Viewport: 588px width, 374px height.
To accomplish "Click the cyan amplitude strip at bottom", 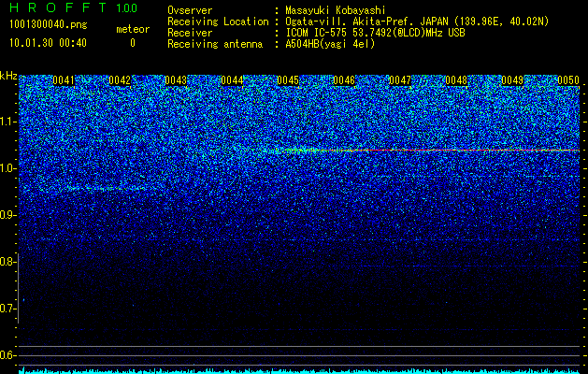I will point(299,371).
